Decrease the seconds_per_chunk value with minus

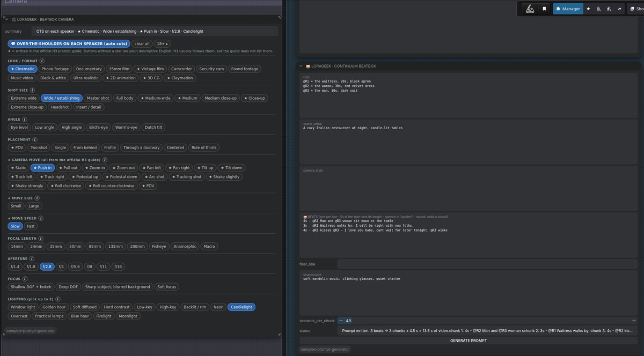pos(341,321)
